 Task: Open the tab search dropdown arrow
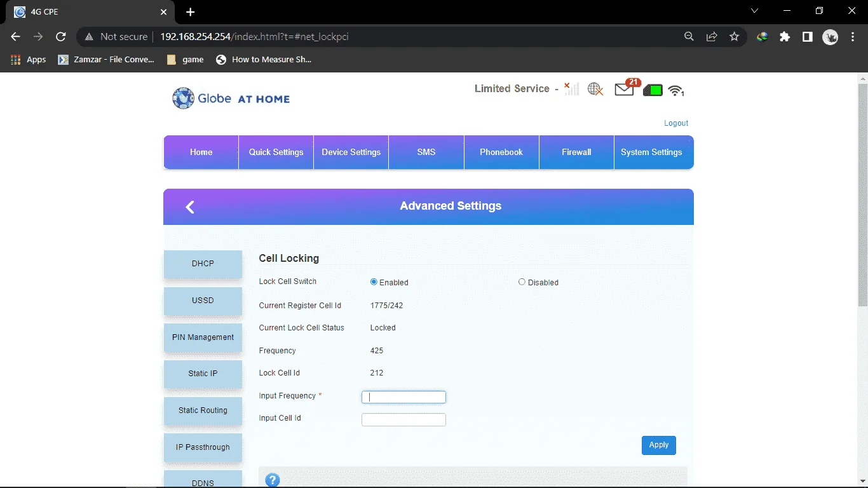(x=754, y=11)
